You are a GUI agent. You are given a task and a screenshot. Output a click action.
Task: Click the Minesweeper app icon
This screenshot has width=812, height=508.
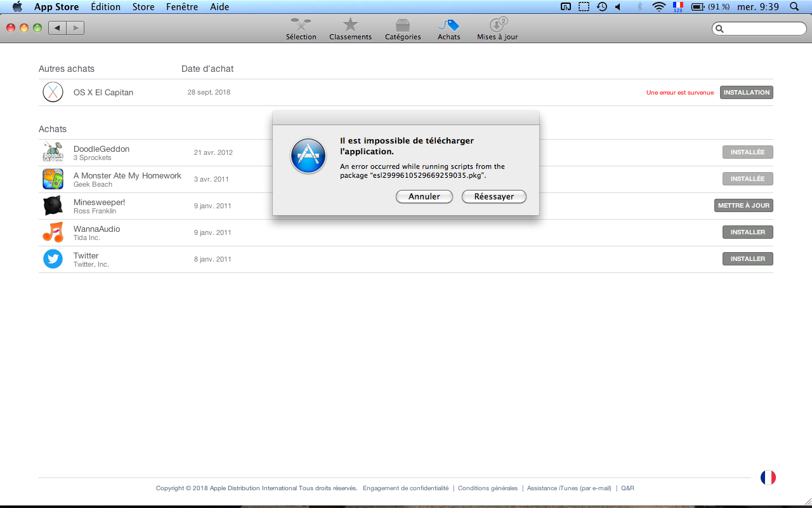point(53,206)
